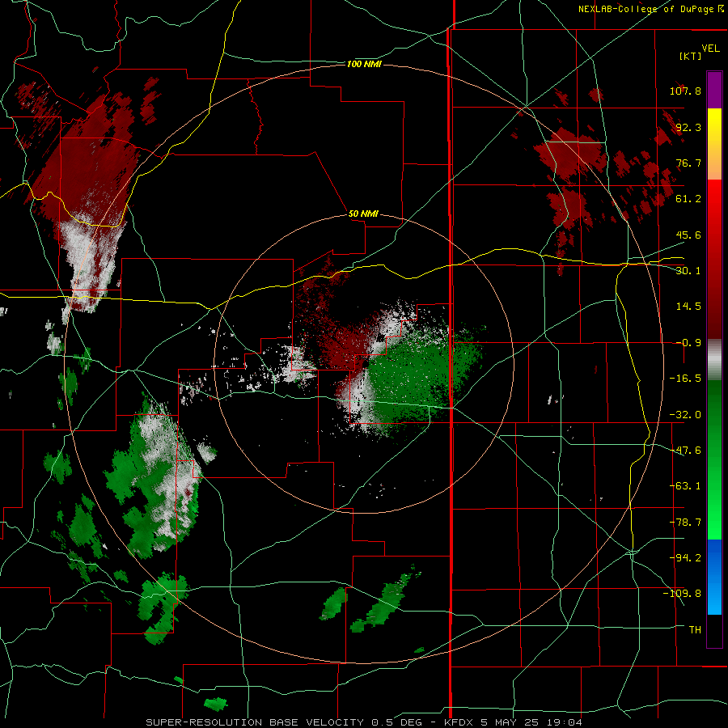The image size is (728, 728).
Task: Click the -63.1 velocity scale value
Action: tap(685, 486)
